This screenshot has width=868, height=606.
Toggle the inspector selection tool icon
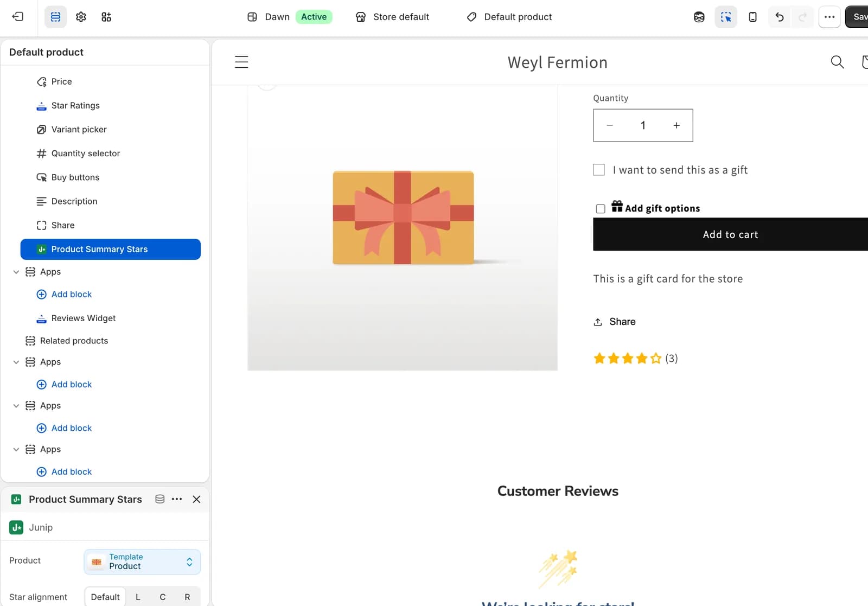coord(726,17)
